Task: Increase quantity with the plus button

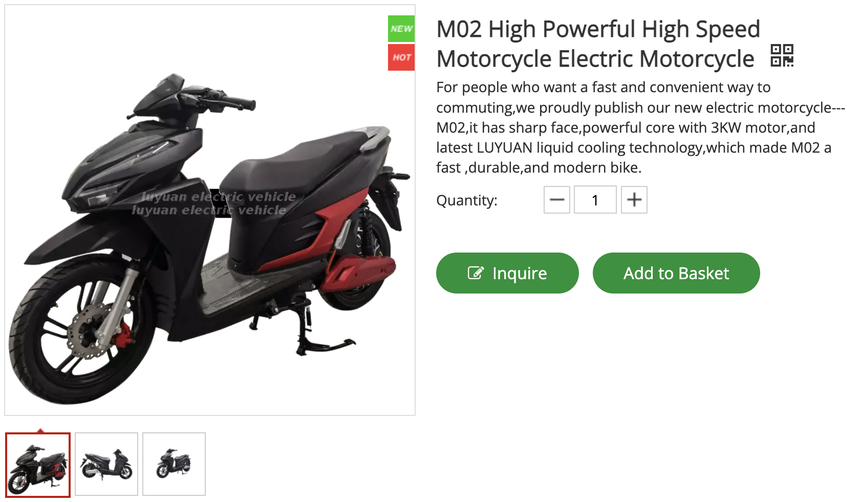Action: 634,200
